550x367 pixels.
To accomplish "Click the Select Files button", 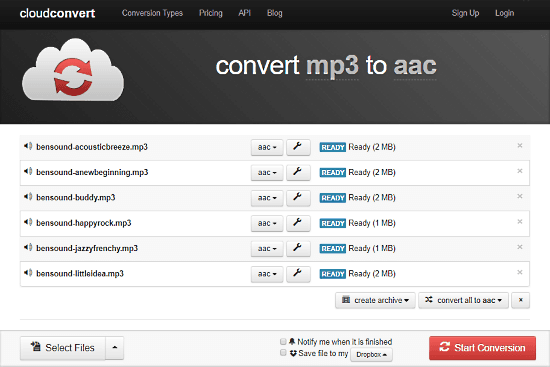I will click(x=63, y=348).
